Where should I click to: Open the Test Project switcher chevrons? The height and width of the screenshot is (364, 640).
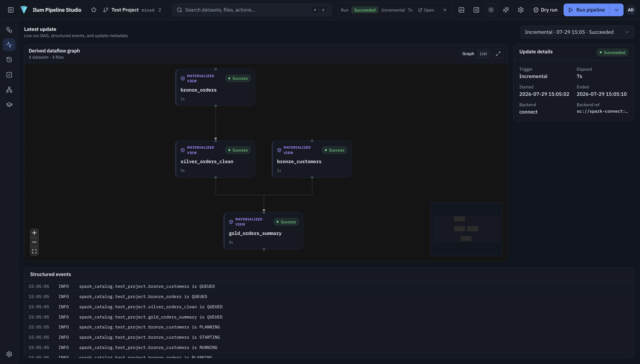click(x=160, y=10)
